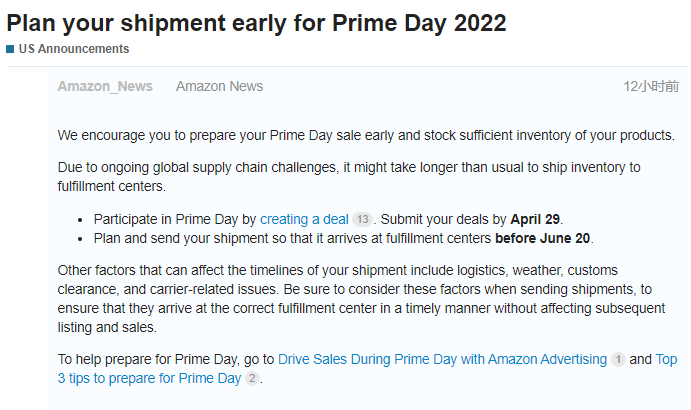Click the first bullet point marker
691x410 pixels.
click(80, 220)
